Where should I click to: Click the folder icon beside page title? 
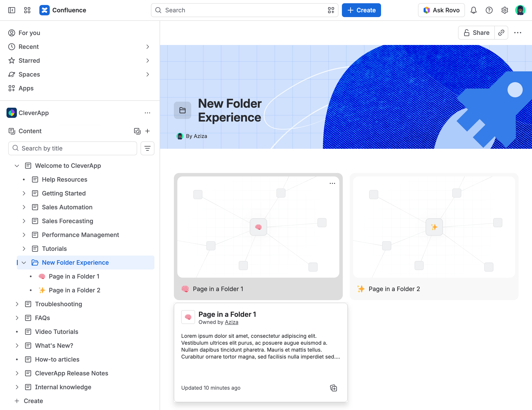[x=183, y=110]
